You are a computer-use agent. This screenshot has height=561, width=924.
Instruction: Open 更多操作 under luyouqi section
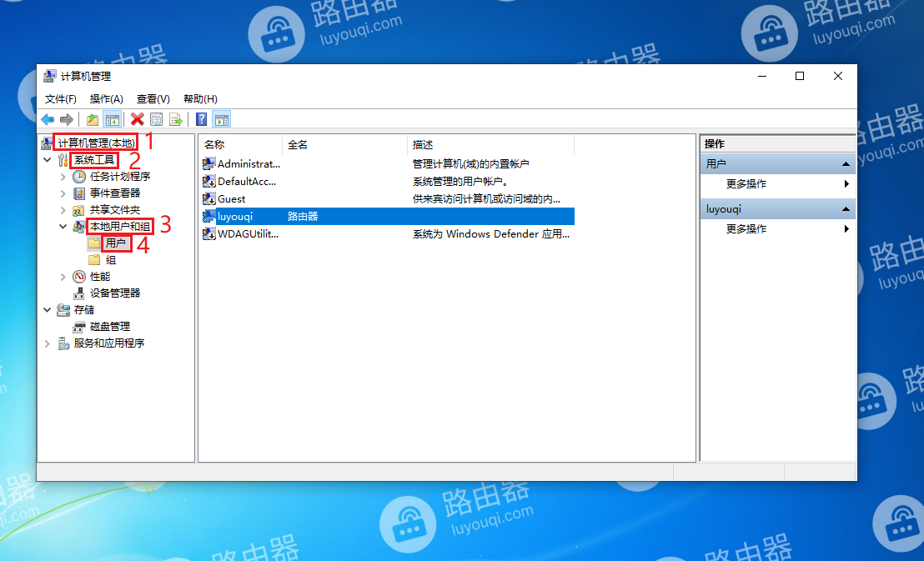746,228
